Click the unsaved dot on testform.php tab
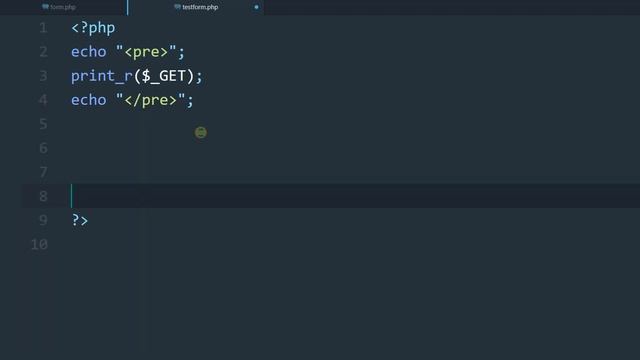640x360 pixels. (256, 7)
